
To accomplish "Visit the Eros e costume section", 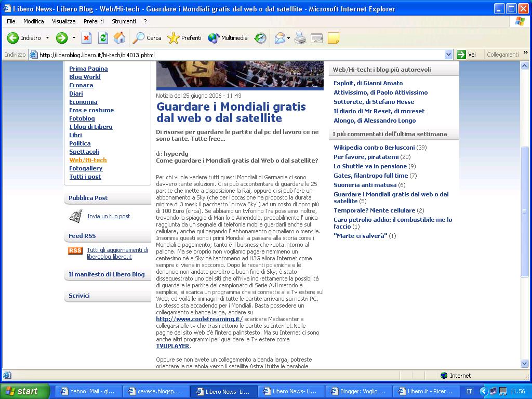I will pos(91,110).
